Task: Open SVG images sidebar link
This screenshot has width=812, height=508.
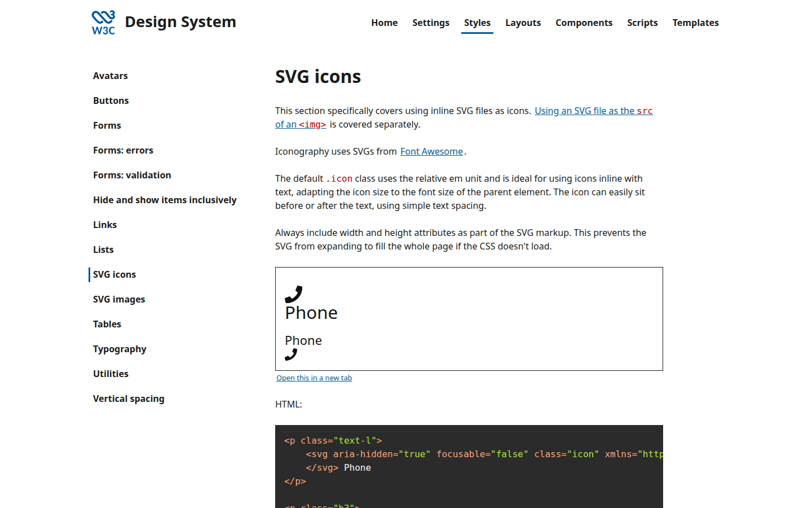Action: point(119,299)
